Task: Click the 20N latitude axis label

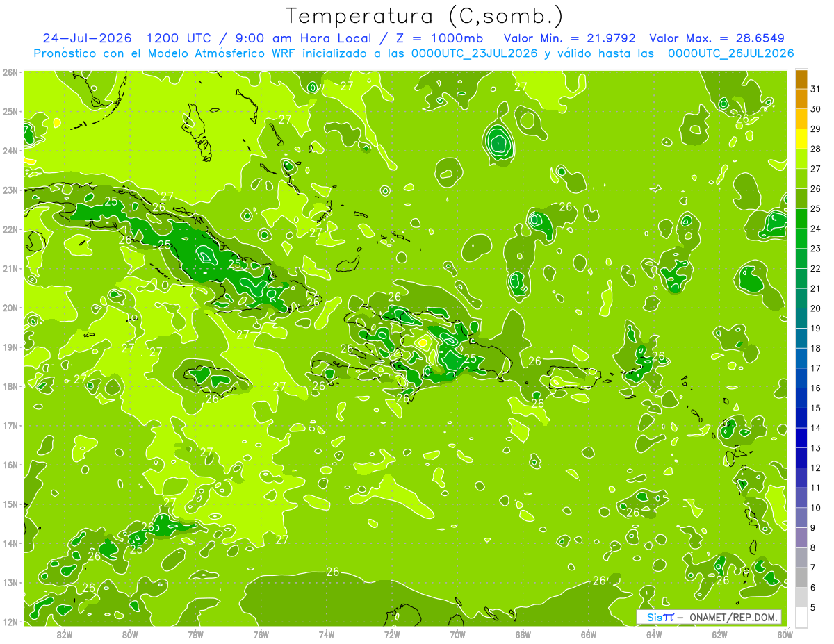Action: pos(10,308)
